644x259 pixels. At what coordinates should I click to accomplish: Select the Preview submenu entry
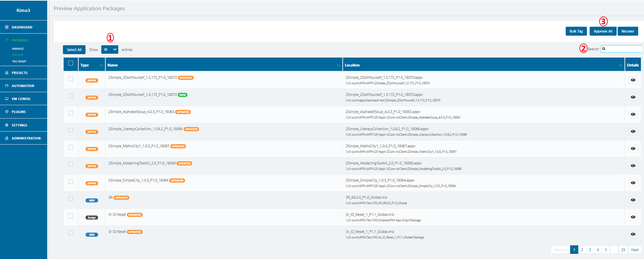click(18, 55)
